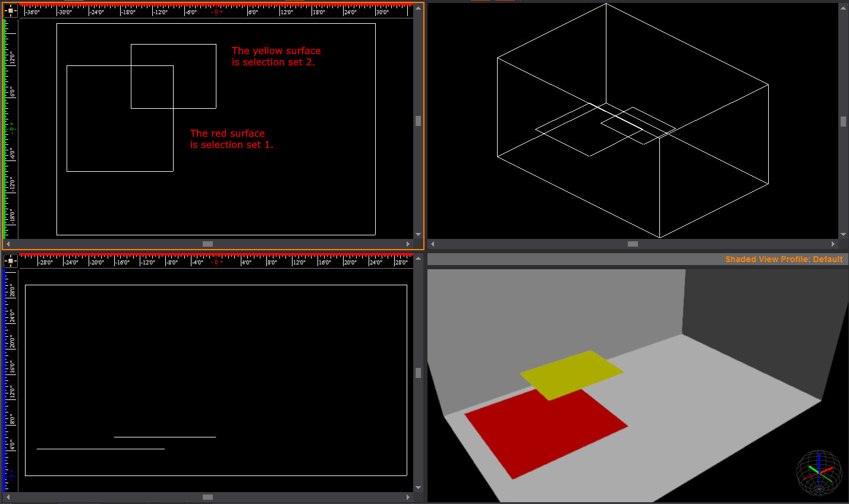Image resolution: width=849 pixels, height=504 pixels.
Task: Select the yellow surface in shaded view
Action: tap(571, 373)
